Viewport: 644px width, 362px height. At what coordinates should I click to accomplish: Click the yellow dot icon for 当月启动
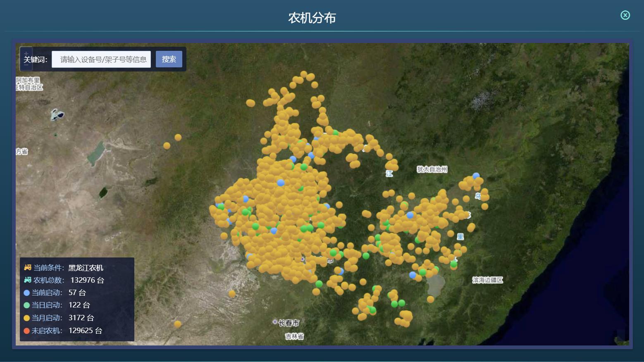[x=26, y=318]
